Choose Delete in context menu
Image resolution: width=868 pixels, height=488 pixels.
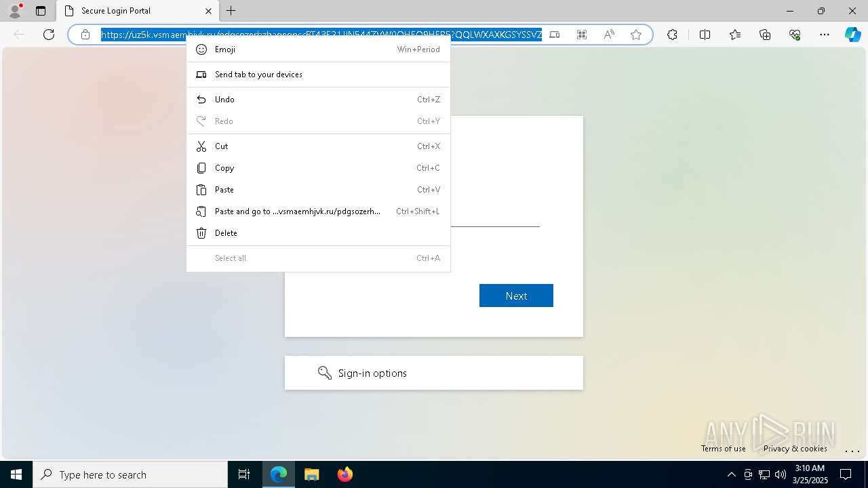click(318, 233)
